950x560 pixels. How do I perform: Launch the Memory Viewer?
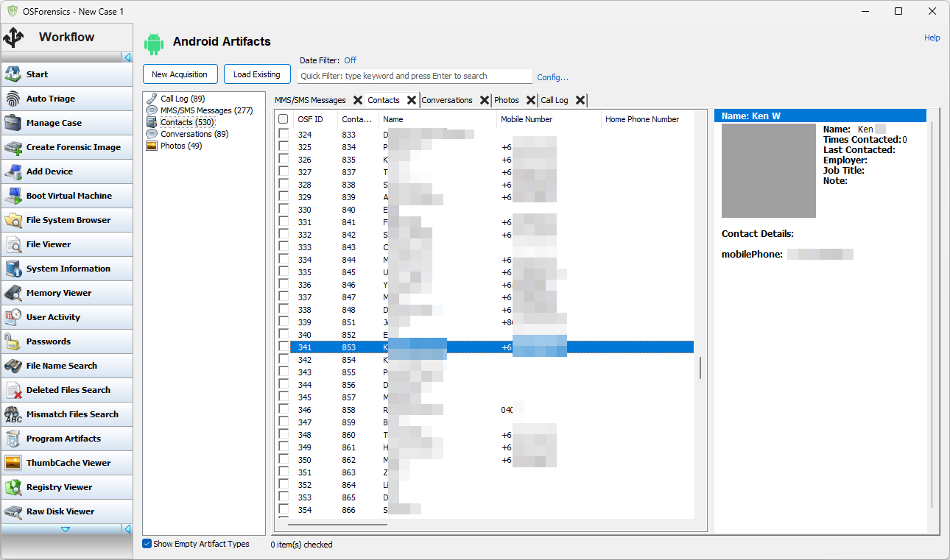[x=67, y=293]
